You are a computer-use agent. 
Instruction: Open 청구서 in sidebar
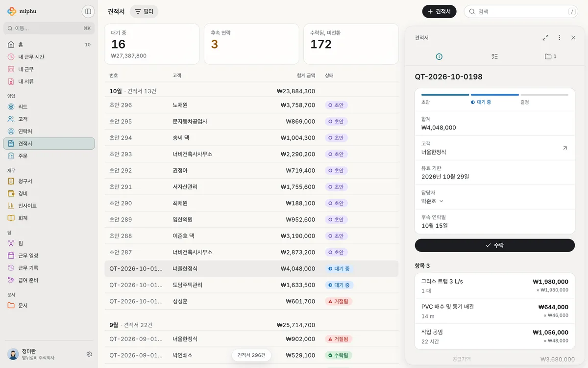pyautogui.click(x=49, y=181)
